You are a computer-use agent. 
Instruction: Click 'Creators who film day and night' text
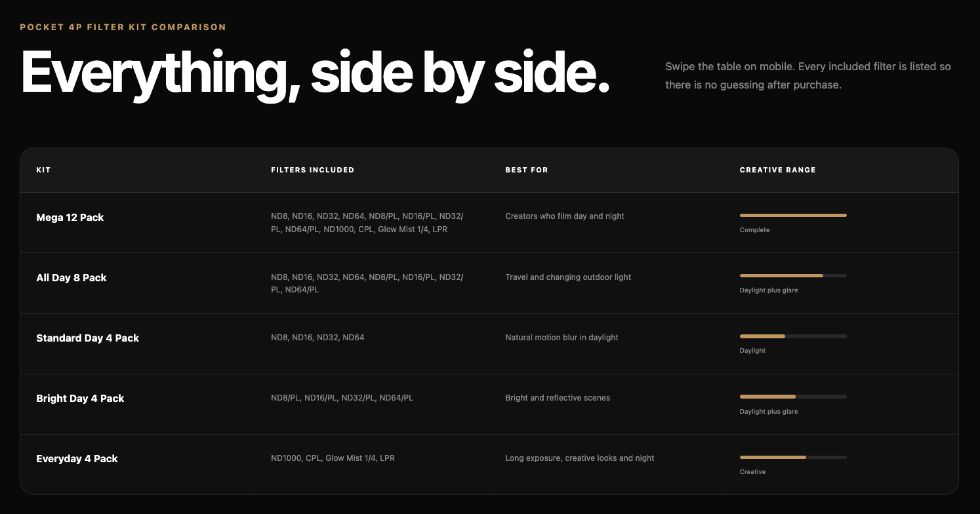564,216
